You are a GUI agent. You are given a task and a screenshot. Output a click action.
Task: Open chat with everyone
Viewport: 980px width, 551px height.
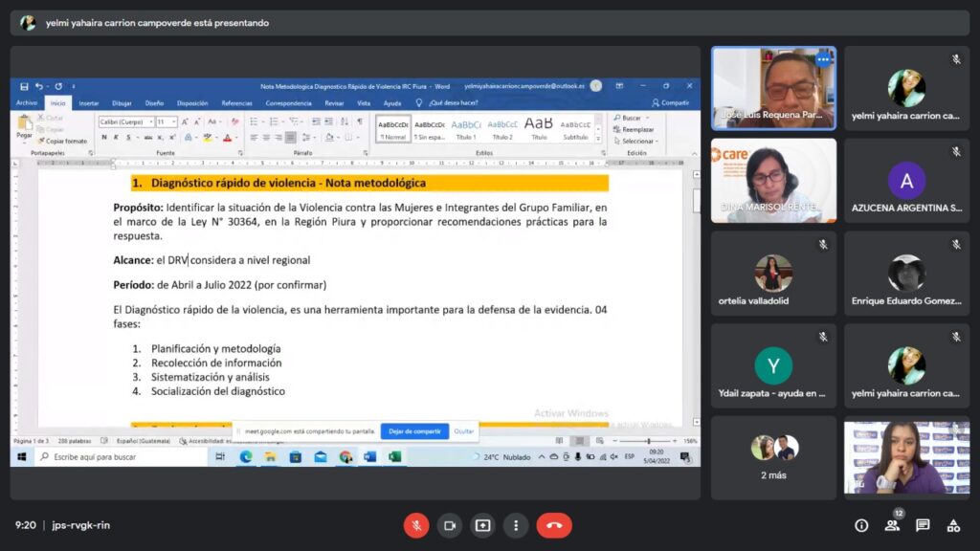pos(923,525)
